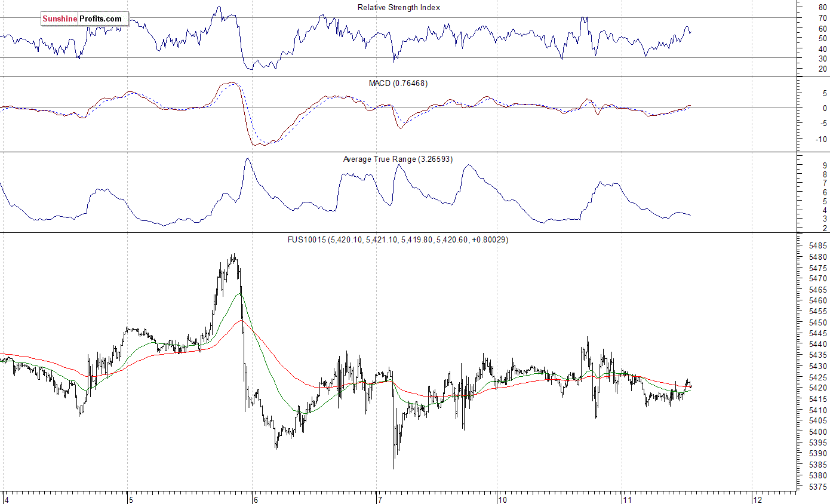Click the ATR scale value 9

[x=825, y=165]
